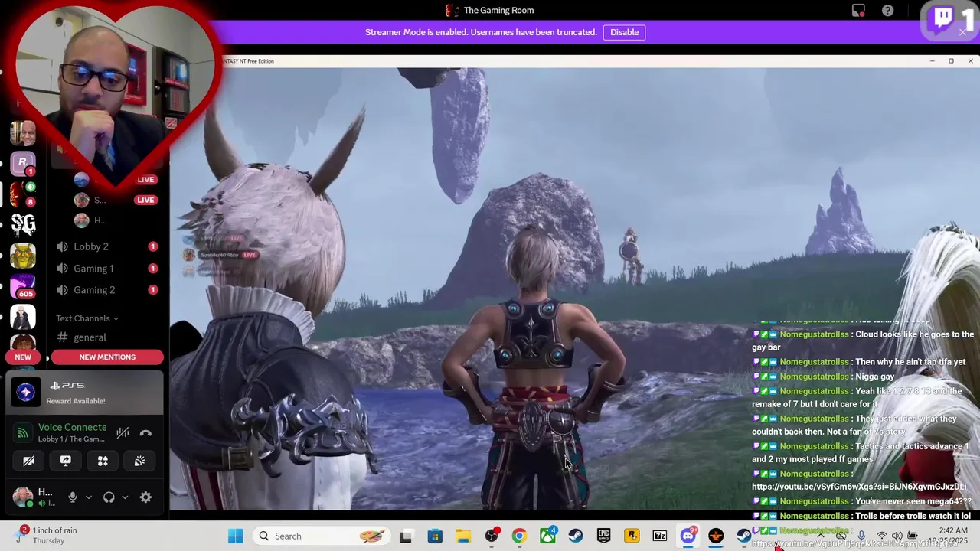
Task: Open The Gaming Room title header
Action: [490, 10]
